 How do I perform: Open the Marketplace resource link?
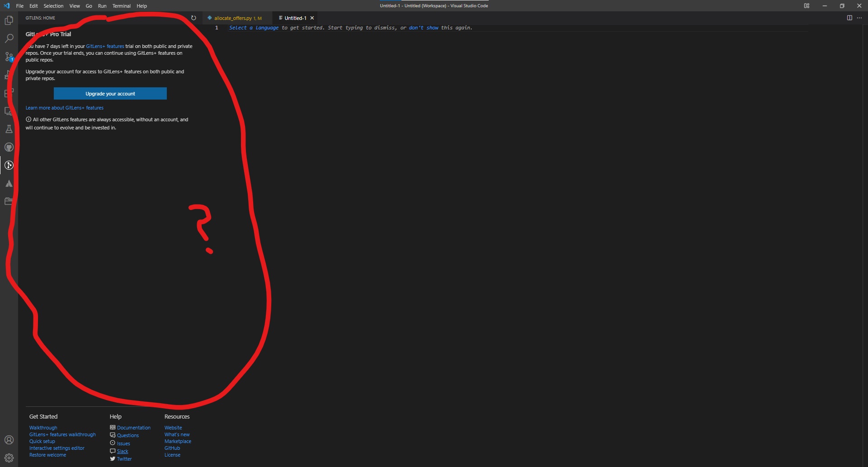(x=178, y=441)
